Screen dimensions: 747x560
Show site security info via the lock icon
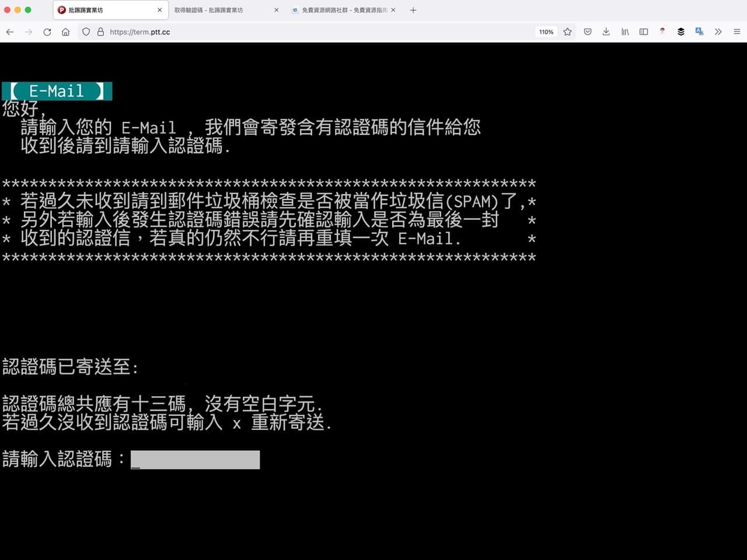click(100, 32)
